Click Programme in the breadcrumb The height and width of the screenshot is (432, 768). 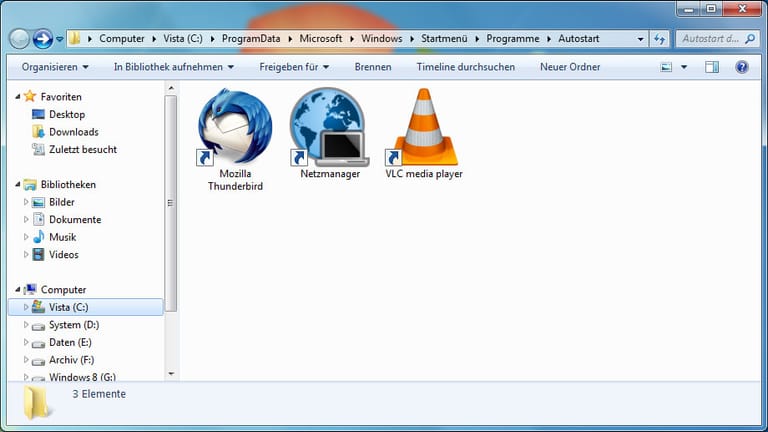512,39
